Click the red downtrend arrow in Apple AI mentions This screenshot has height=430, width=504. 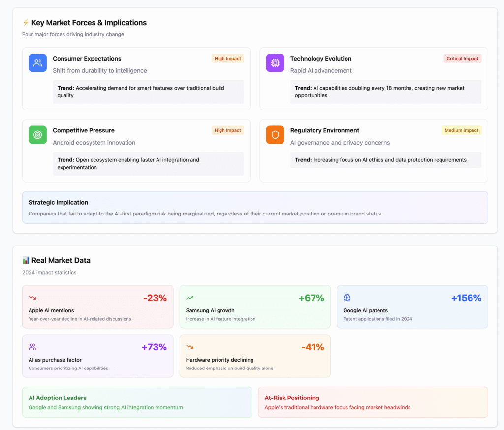[32, 298]
